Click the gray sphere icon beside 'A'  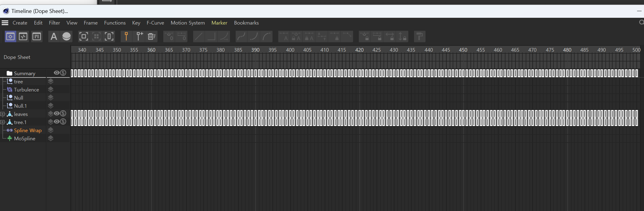click(x=66, y=36)
